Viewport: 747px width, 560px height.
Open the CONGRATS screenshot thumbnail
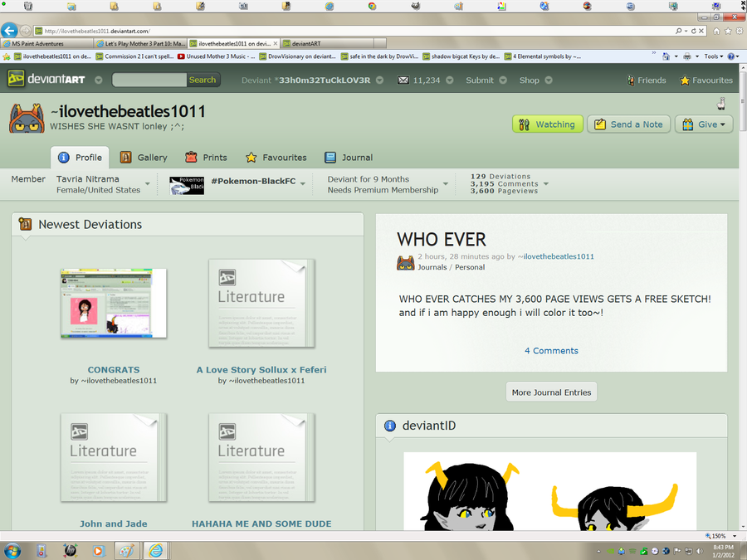pos(114,304)
